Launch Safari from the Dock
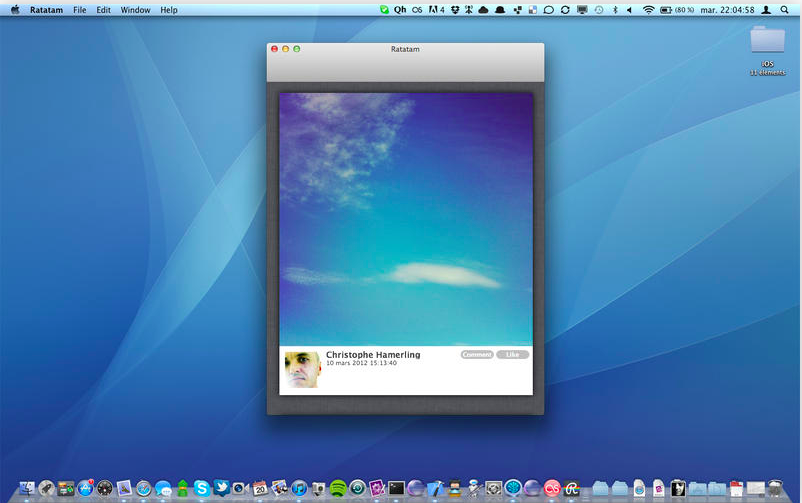 click(144, 489)
